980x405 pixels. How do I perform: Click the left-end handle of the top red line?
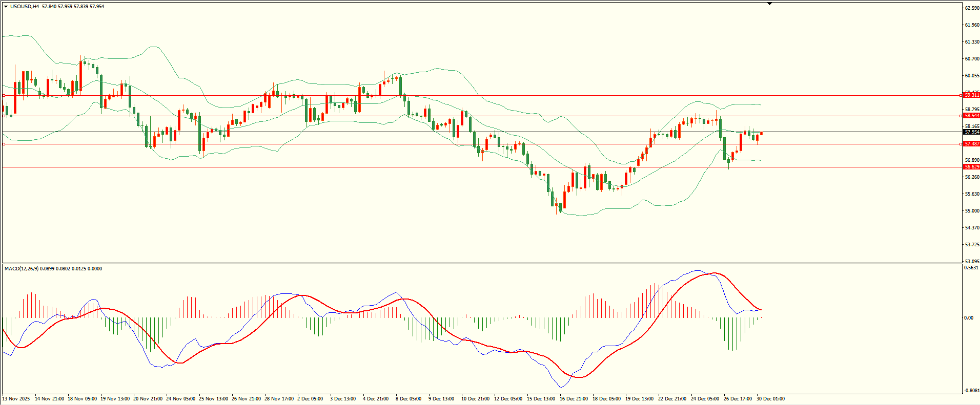tap(4, 95)
